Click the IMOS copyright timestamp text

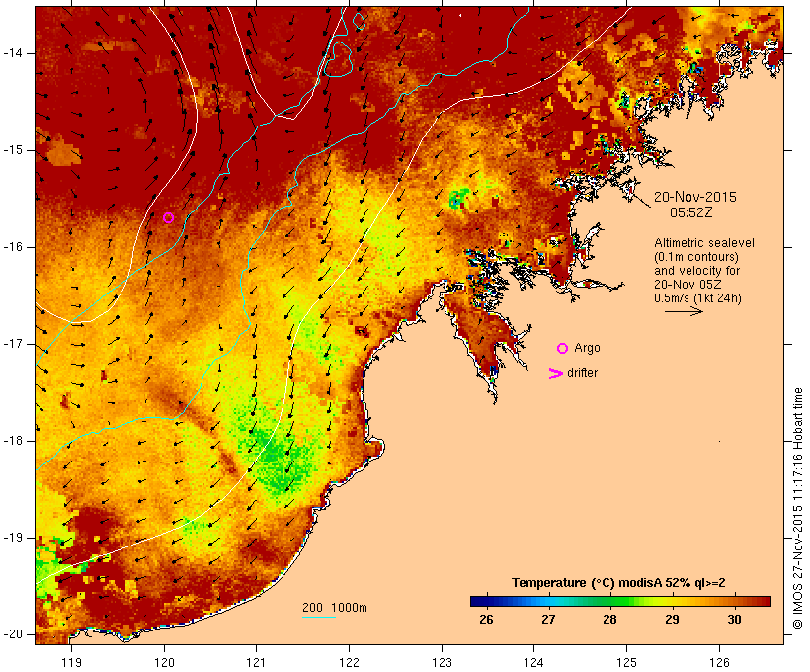coord(797,508)
